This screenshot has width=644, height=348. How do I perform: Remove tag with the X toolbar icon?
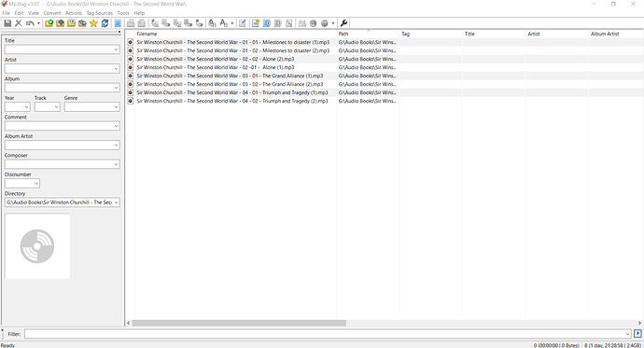19,23
